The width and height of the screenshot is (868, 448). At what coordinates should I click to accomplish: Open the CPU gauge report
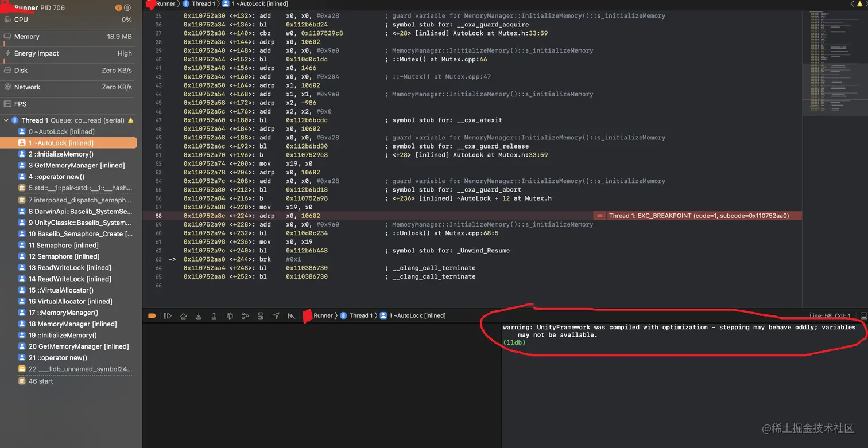68,20
